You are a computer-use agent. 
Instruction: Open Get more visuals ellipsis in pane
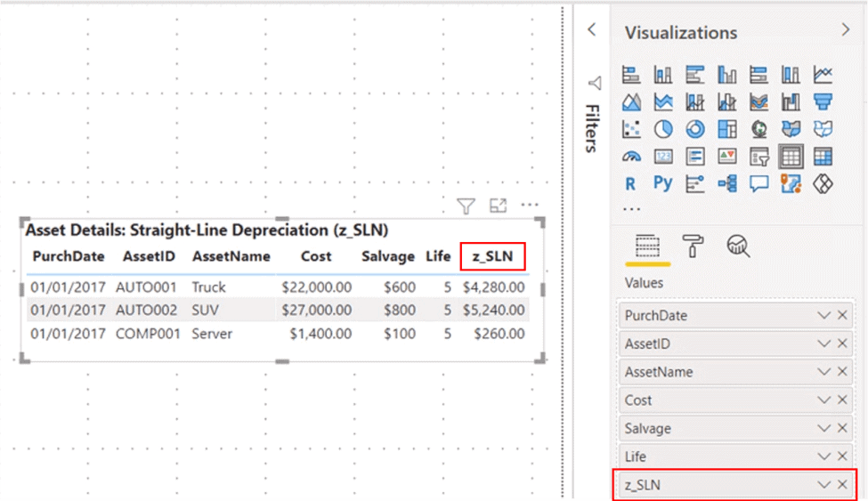[631, 209]
